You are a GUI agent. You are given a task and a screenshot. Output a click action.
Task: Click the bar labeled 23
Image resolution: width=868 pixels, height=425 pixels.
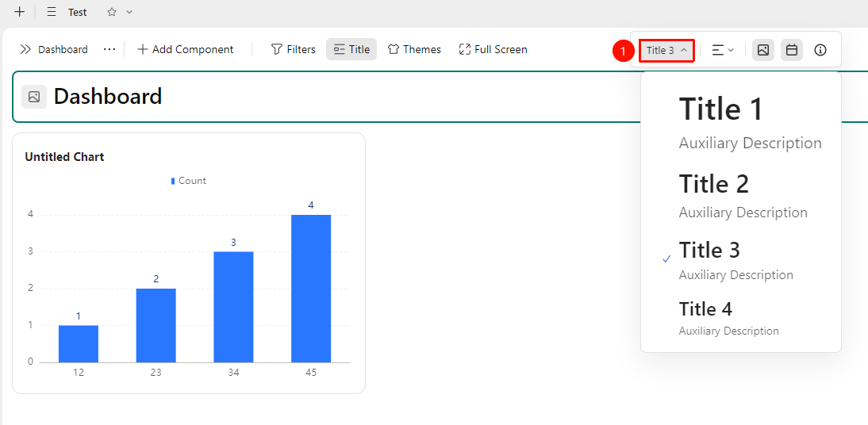point(156,325)
